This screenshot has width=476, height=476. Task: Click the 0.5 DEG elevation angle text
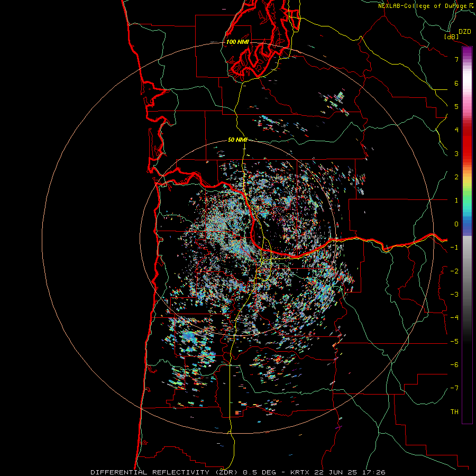[259, 472]
